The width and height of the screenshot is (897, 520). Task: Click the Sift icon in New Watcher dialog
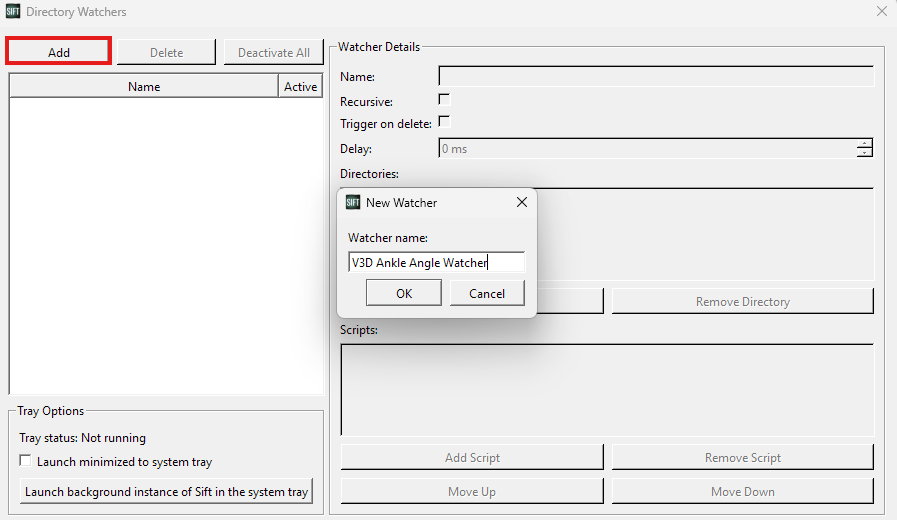pyautogui.click(x=353, y=203)
